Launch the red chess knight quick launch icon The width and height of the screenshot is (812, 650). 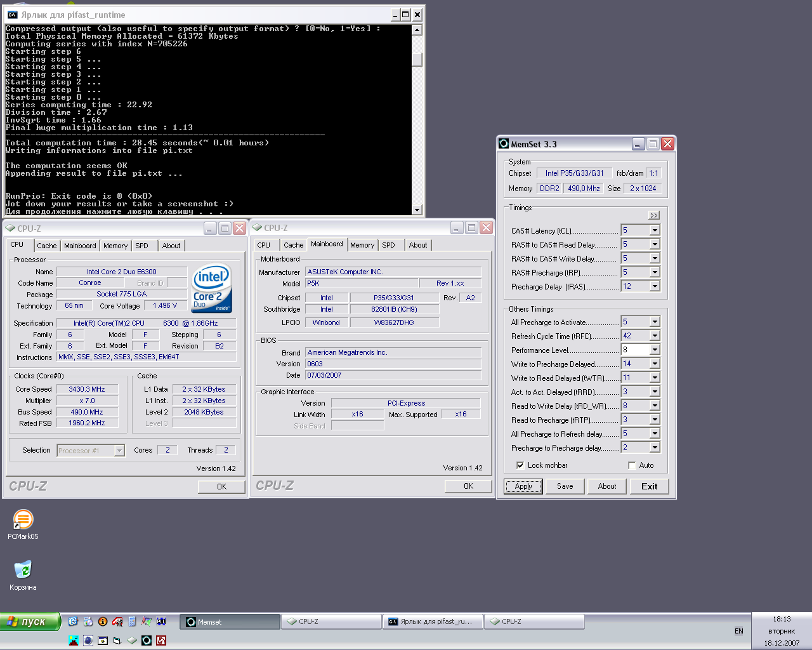coord(161,640)
